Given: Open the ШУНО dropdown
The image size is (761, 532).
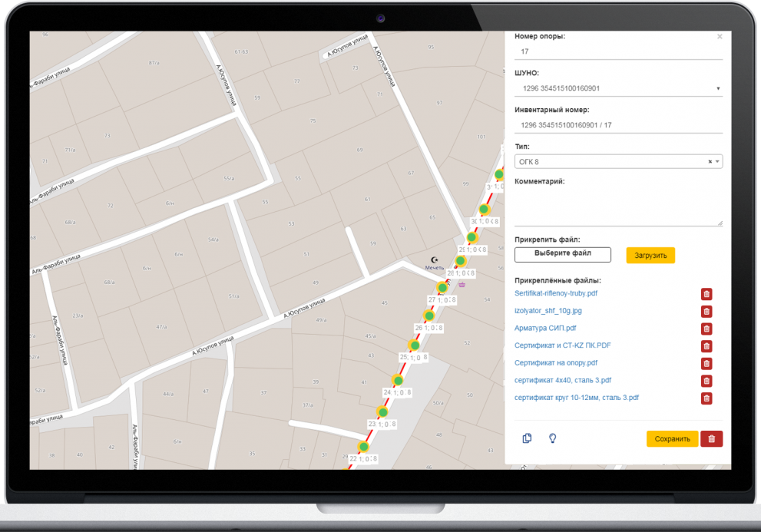Looking at the screenshot, I should coord(618,88).
